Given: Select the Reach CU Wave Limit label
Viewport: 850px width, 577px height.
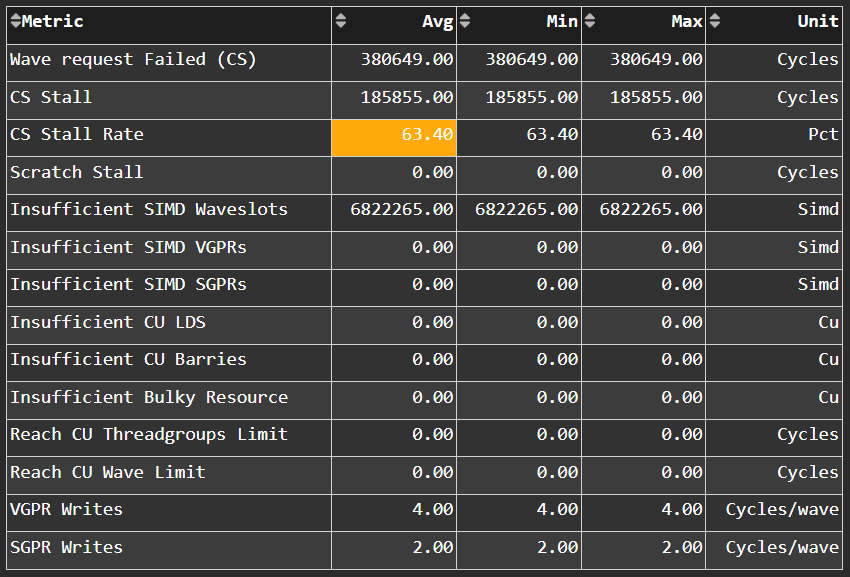Looking at the screenshot, I should point(108,472).
